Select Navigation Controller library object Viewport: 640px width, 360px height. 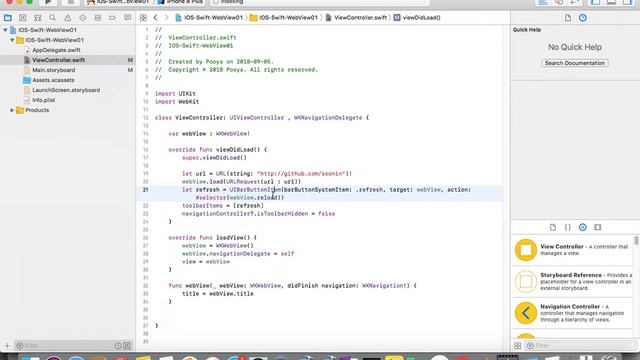click(573, 313)
